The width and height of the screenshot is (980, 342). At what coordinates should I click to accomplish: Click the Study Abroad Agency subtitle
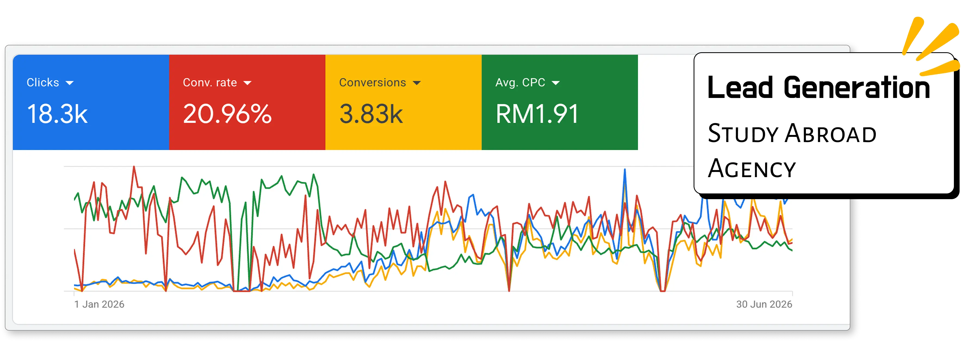tap(792, 151)
